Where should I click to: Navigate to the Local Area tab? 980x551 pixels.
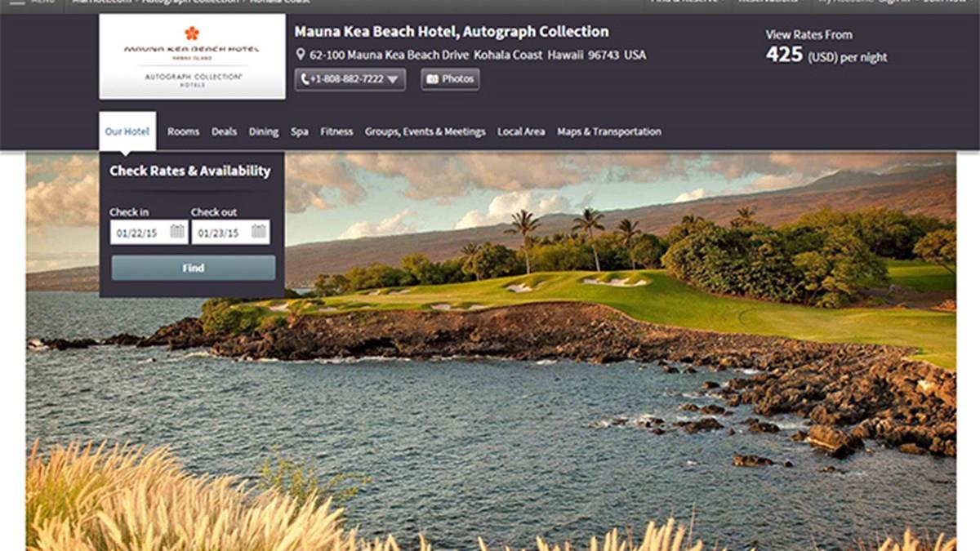pyautogui.click(x=521, y=131)
